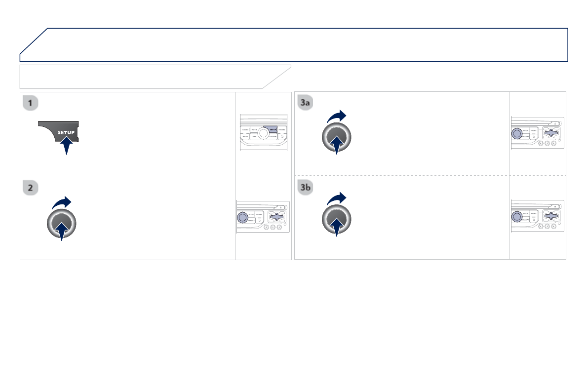588x392 pixels.
Task: Click the rotary knob in step 3a
Action: click(336, 137)
